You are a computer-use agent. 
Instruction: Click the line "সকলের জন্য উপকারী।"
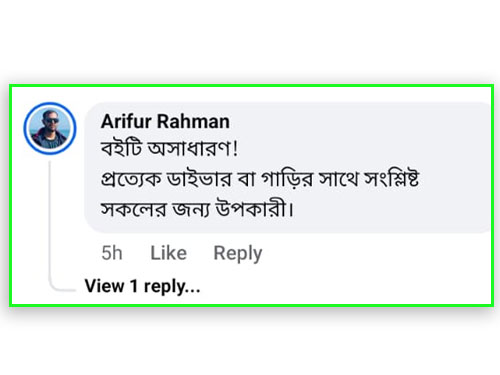197,209
